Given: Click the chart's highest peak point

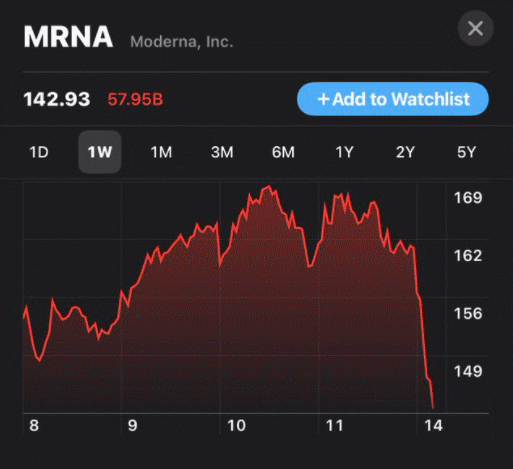Looking at the screenshot, I should 269,186.
